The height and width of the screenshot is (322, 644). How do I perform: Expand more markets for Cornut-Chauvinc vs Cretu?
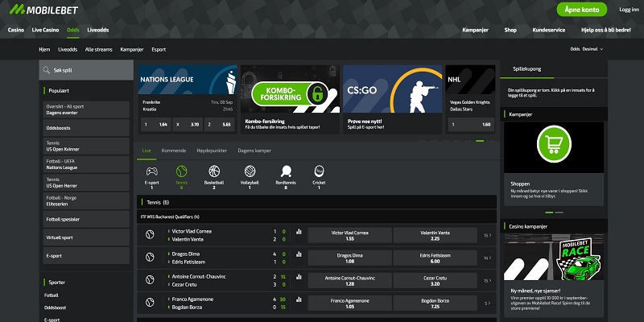488,280
